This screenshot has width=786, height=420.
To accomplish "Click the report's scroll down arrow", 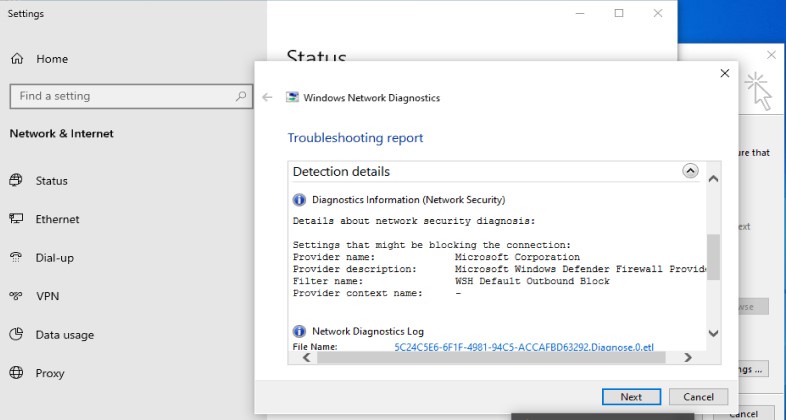I will pyautogui.click(x=713, y=333).
